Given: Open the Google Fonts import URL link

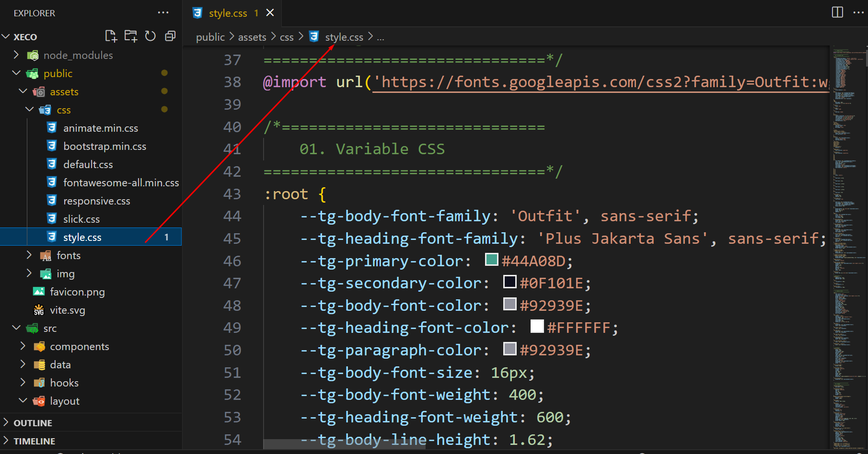Looking at the screenshot, I should [x=601, y=82].
